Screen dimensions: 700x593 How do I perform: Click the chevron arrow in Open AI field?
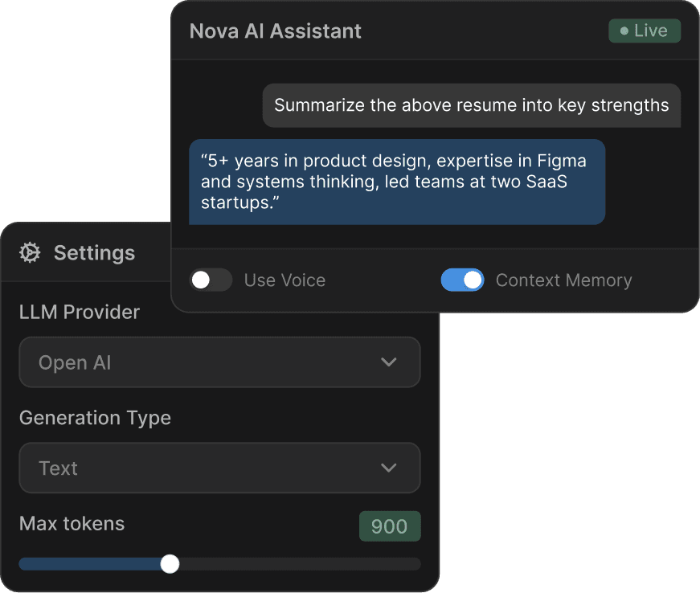389,362
